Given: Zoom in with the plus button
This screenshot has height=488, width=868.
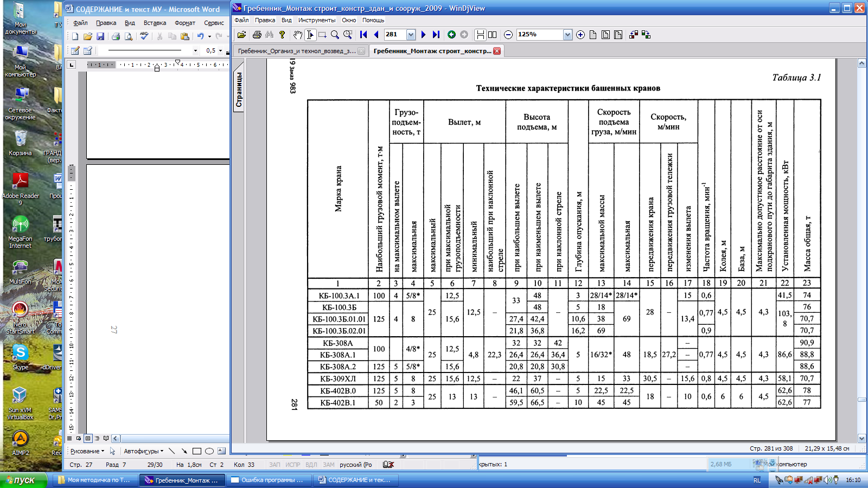Looking at the screenshot, I should tap(580, 35).
